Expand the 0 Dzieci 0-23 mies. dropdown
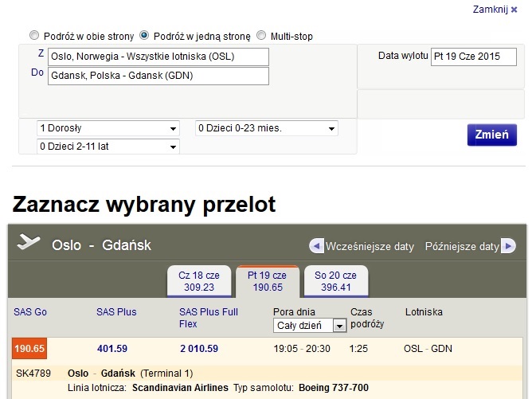532x399 pixels. tap(267, 128)
